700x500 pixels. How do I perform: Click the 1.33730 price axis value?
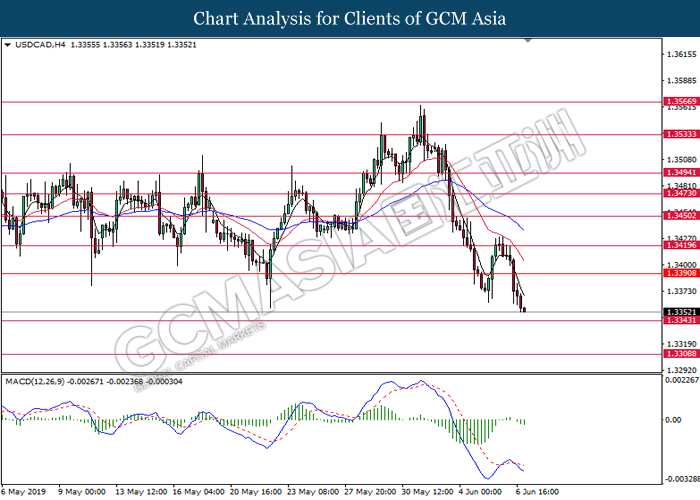pyautogui.click(x=681, y=292)
